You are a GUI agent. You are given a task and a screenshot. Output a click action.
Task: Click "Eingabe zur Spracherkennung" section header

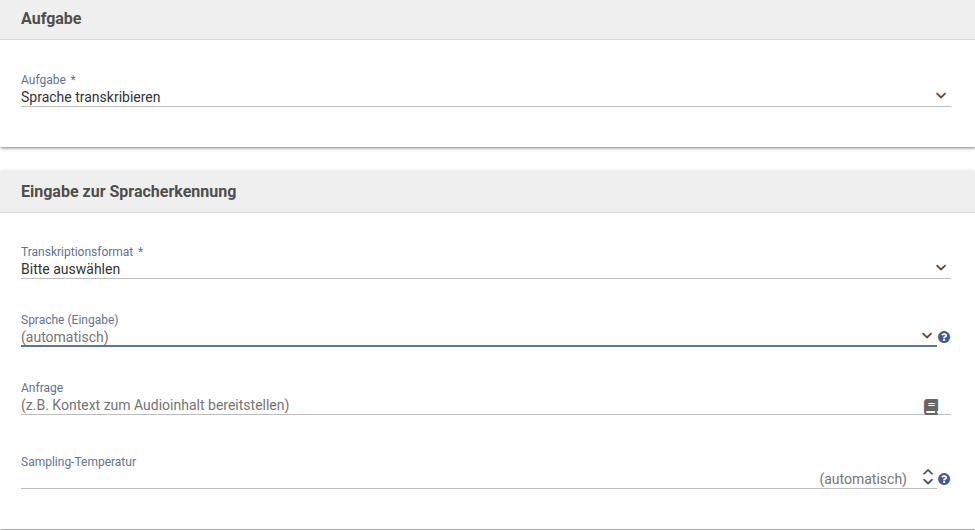(x=128, y=191)
